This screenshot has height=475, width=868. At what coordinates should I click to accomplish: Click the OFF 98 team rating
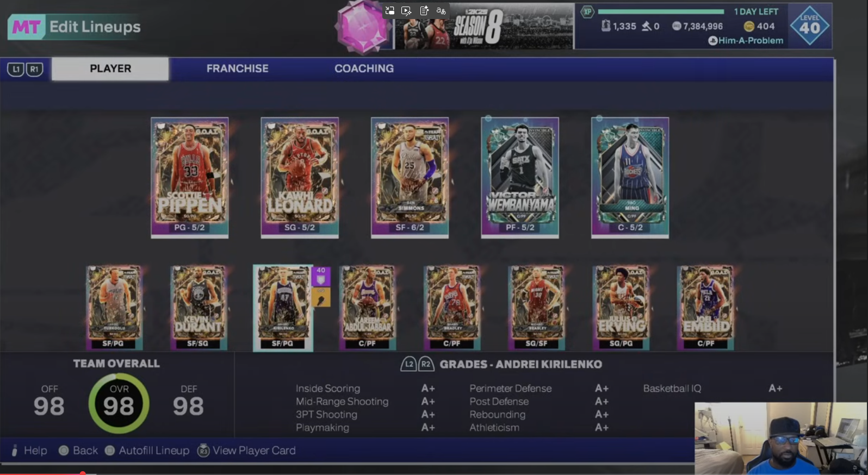49,401
